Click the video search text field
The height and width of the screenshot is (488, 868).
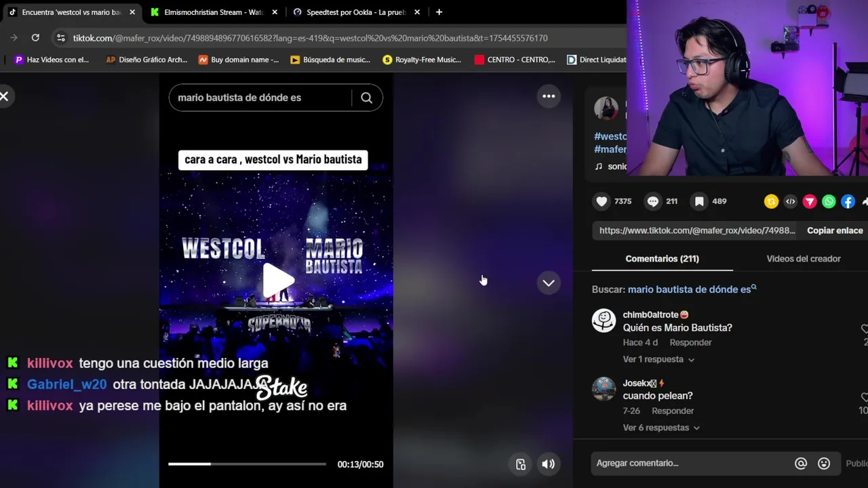[260, 98]
